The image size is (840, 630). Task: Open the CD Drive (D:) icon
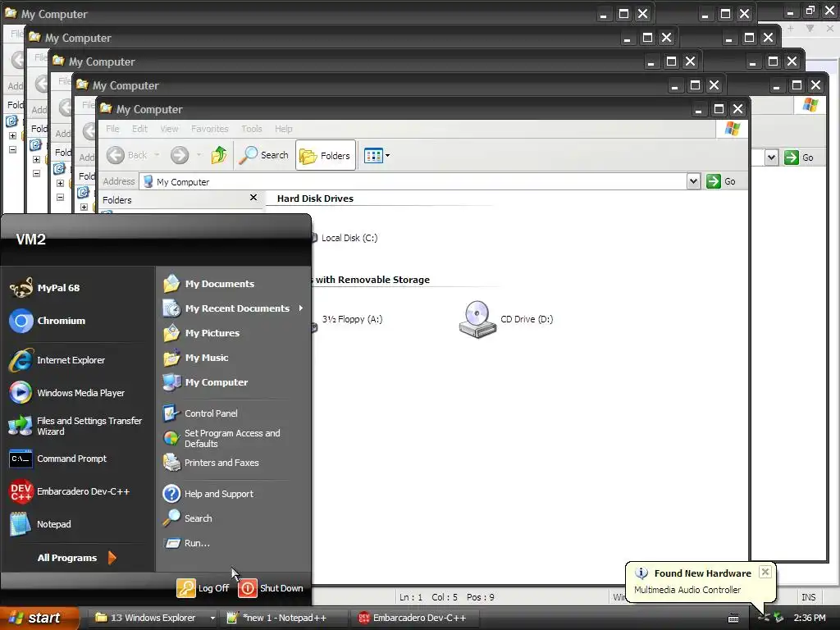click(x=505, y=319)
